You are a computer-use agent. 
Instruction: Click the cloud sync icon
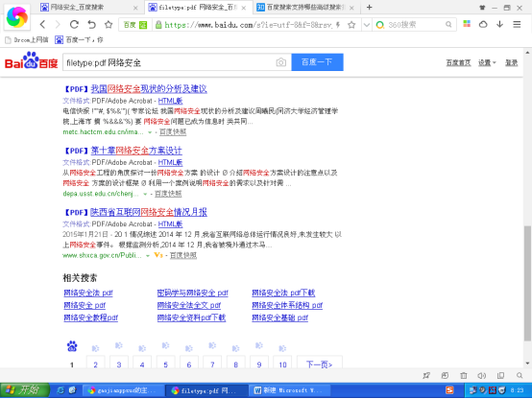(483, 24)
